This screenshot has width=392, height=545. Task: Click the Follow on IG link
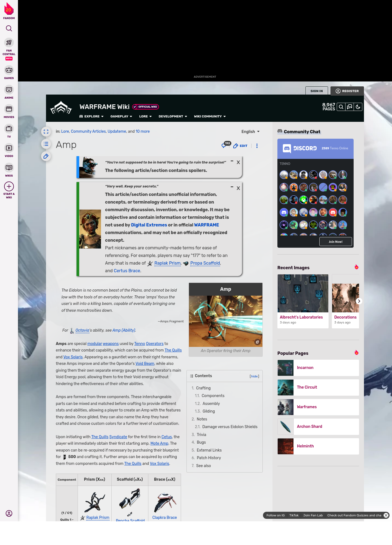coord(275,515)
